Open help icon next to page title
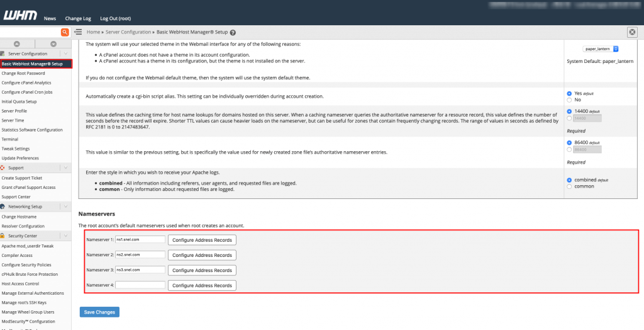The image size is (644, 330). [233, 32]
